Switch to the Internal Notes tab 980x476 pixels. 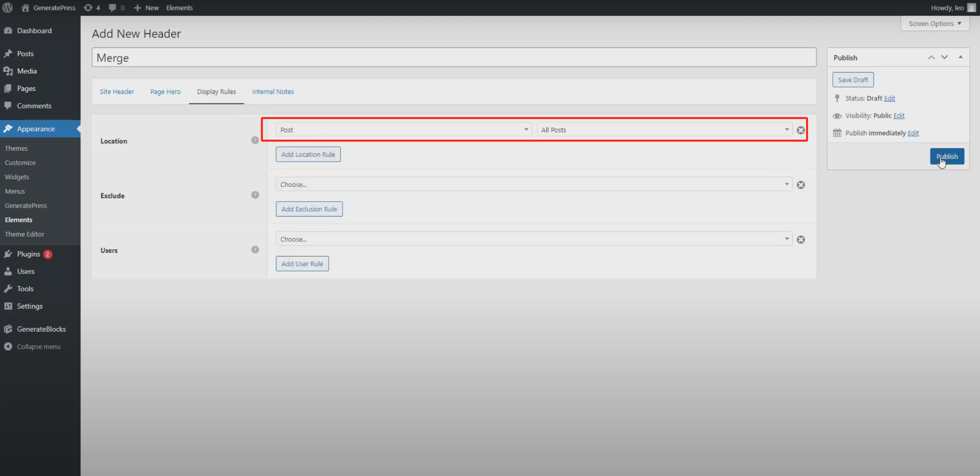pyautogui.click(x=273, y=92)
